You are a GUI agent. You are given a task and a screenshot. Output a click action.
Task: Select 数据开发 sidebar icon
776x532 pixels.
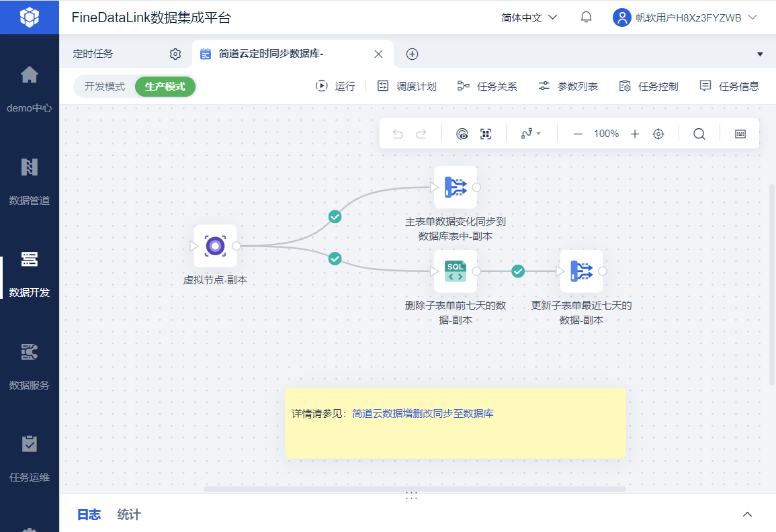[29, 259]
